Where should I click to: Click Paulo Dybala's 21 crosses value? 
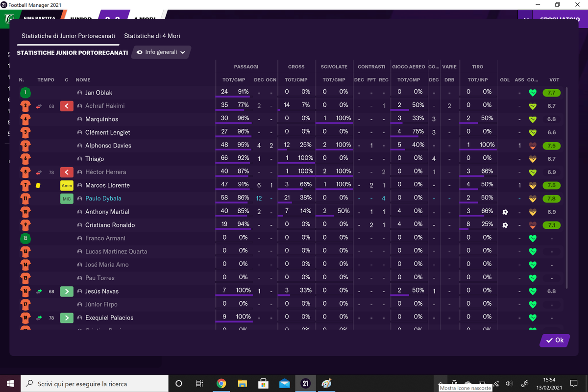[x=287, y=198]
